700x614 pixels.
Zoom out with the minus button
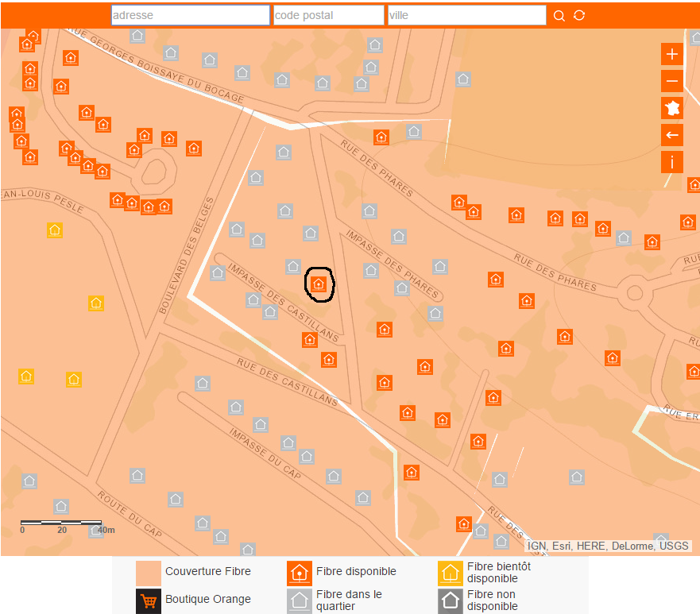click(x=672, y=81)
